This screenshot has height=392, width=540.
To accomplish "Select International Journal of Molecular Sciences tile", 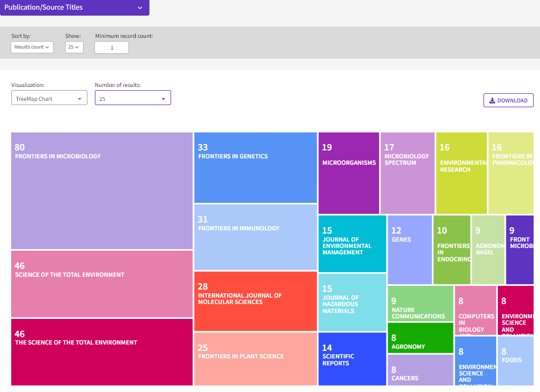I will (x=255, y=301).
